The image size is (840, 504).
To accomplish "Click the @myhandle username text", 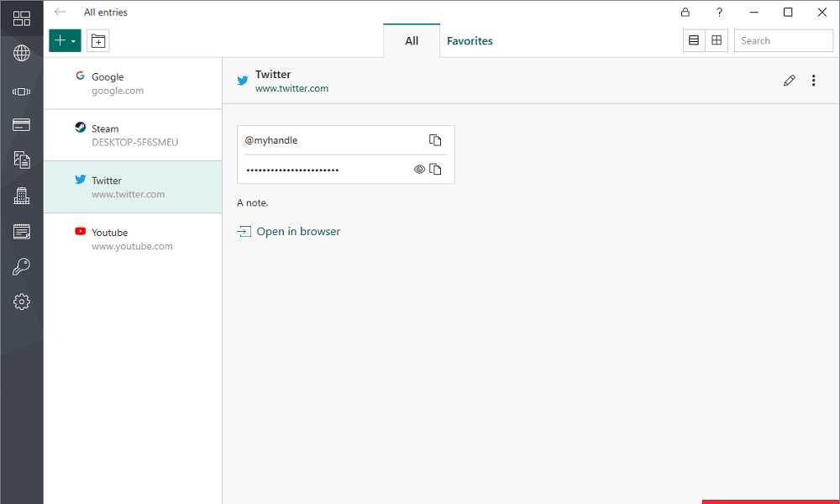I will [271, 140].
